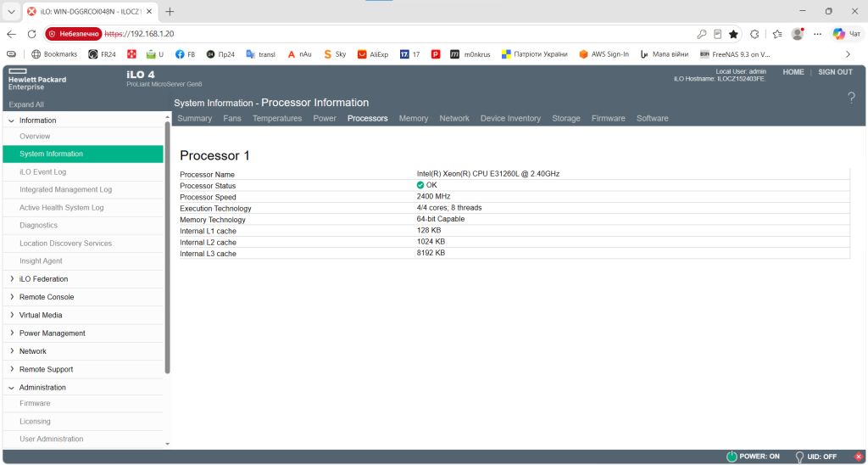Click the tab list chevron at top left
The image size is (868, 465).
[11, 11]
